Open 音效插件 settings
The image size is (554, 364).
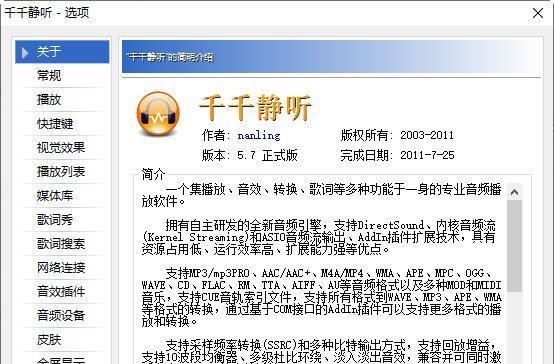(x=62, y=292)
